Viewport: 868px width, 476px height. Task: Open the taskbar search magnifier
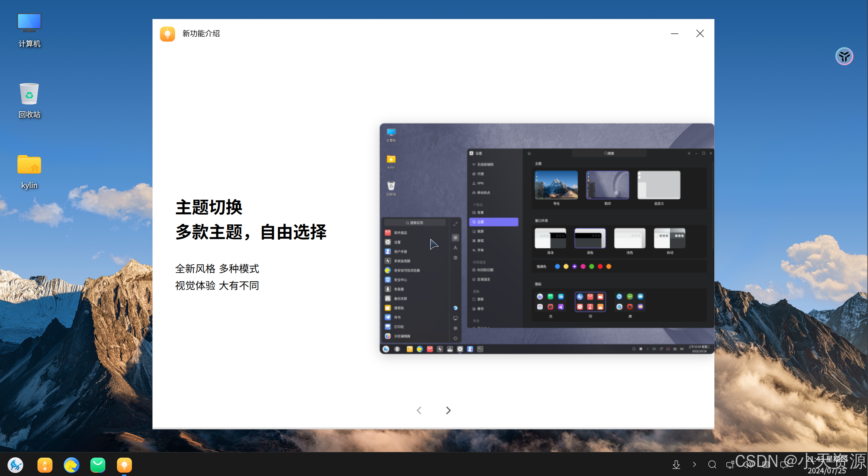712,465
